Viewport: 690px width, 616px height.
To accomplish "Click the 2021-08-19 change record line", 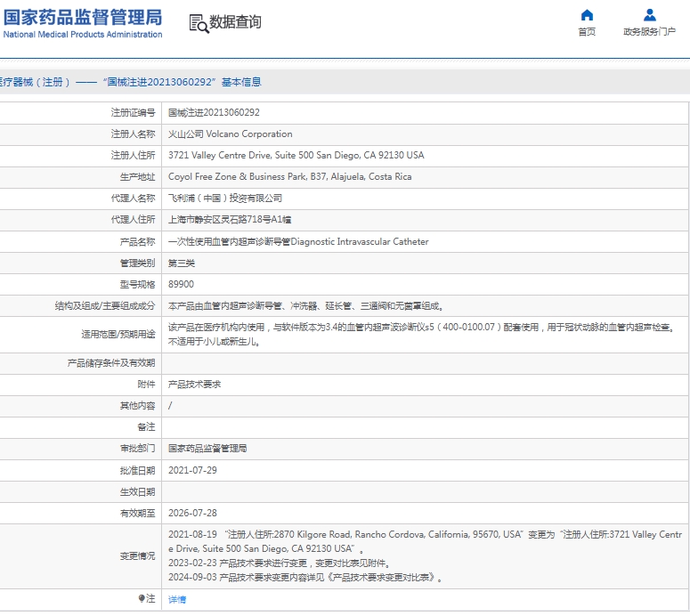I will [x=425, y=541].
